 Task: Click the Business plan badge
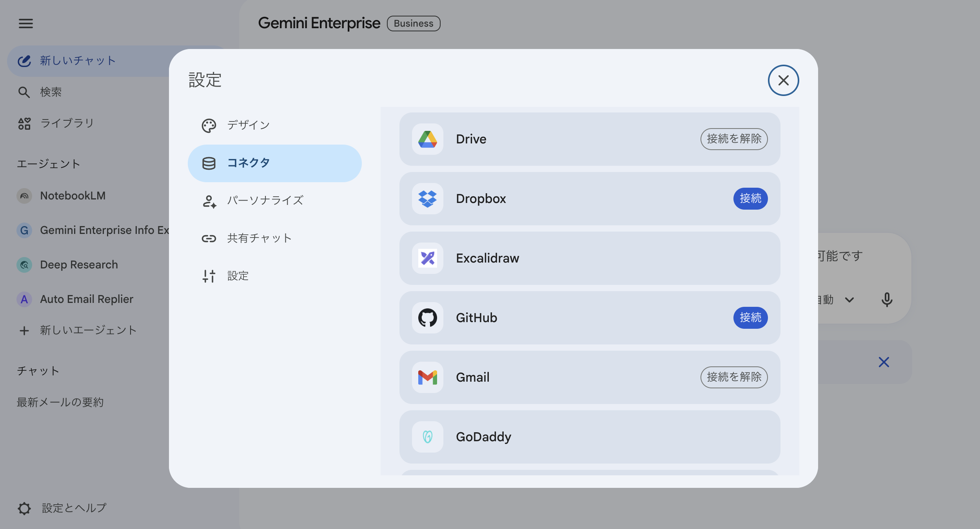(x=414, y=24)
